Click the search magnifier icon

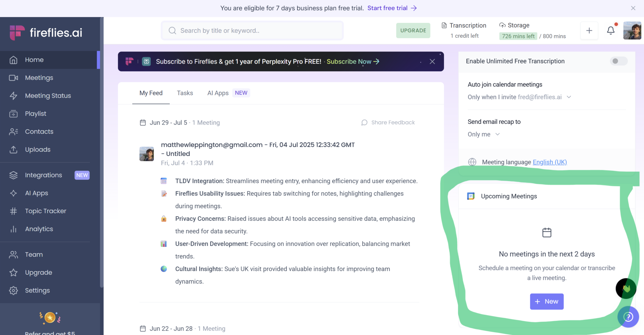pyautogui.click(x=172, y=31)
